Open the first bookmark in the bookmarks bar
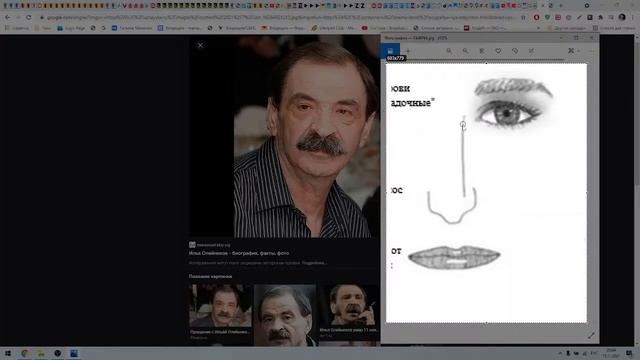Viewport: 640px width, 360px height. (x=17, y=28)
